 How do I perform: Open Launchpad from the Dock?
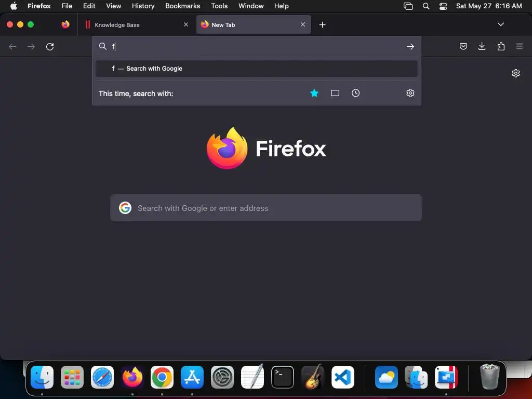pos(72,377)
